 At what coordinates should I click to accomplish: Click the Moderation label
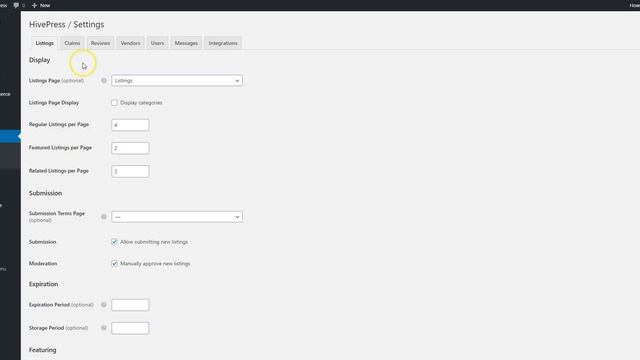(43, 264)
